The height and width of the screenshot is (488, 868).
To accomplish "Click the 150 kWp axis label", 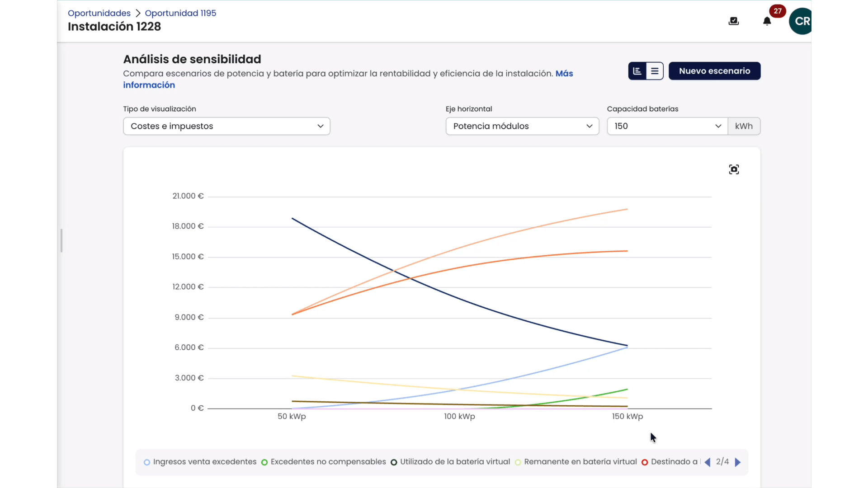I will (627, 416).
